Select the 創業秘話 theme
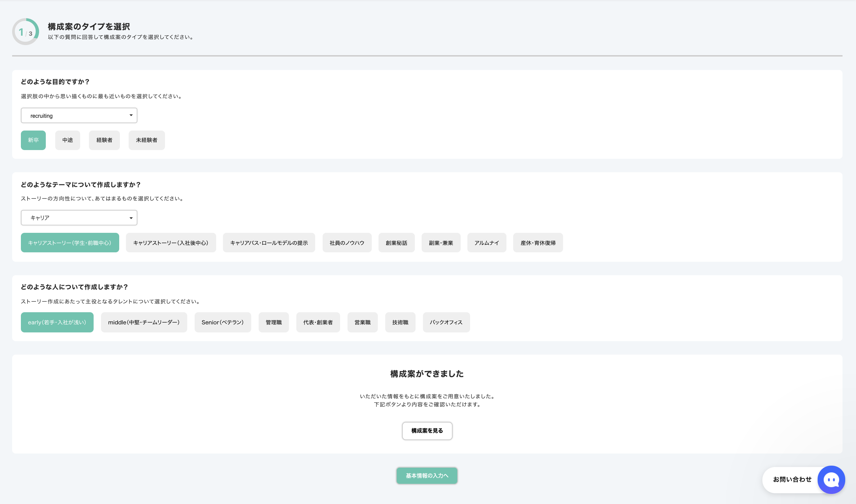856x504 pixels. [x=396, y=243]
